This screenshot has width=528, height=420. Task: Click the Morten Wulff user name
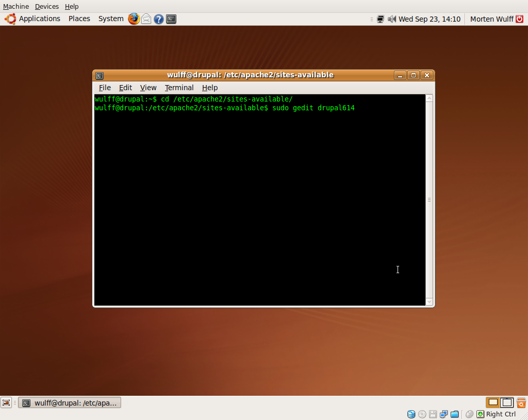point(491,19)
